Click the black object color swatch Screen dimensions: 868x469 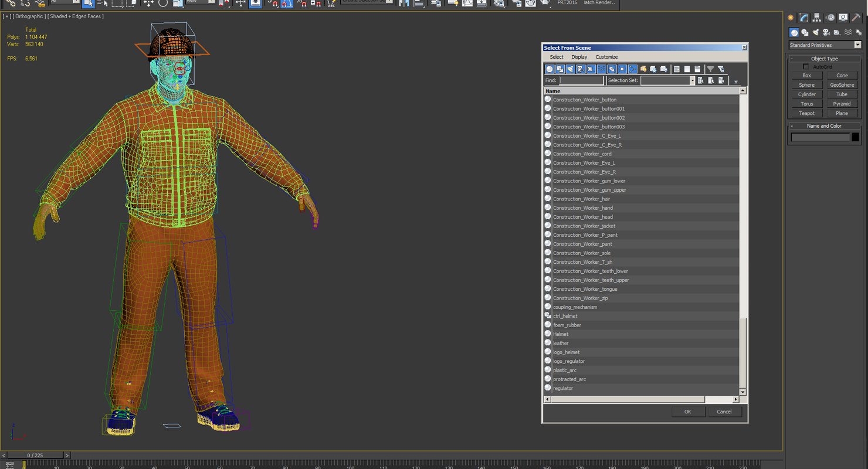(x=855, y=137)
